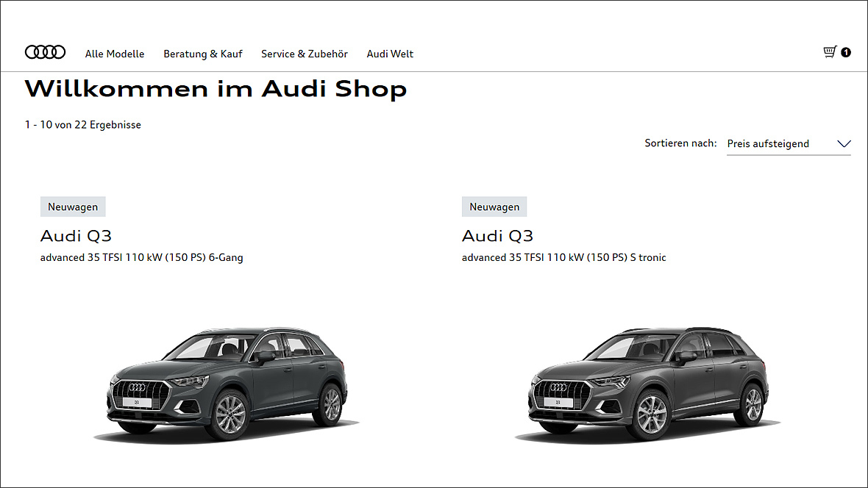Viewport: 868px width, 488px height.
Task: Click the Audi Q3 title above 6-Gang description
Action: tap(76, 236)
